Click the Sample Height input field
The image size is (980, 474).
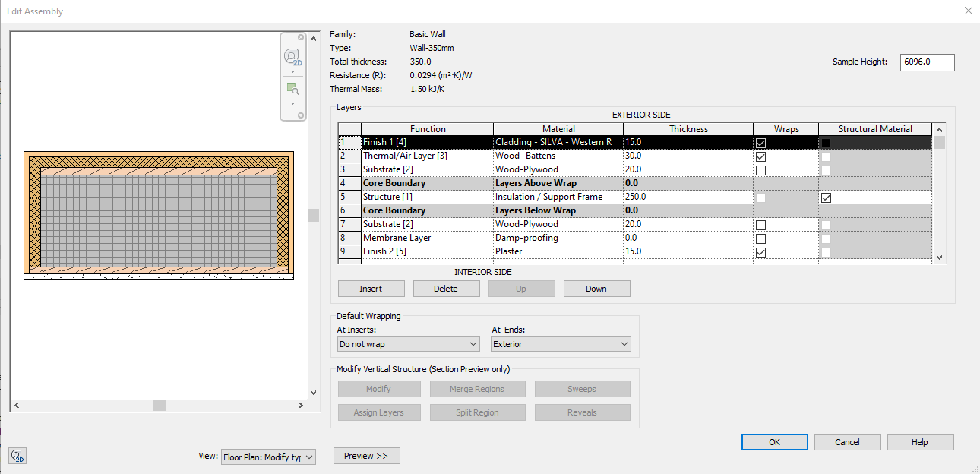point(927,62)
